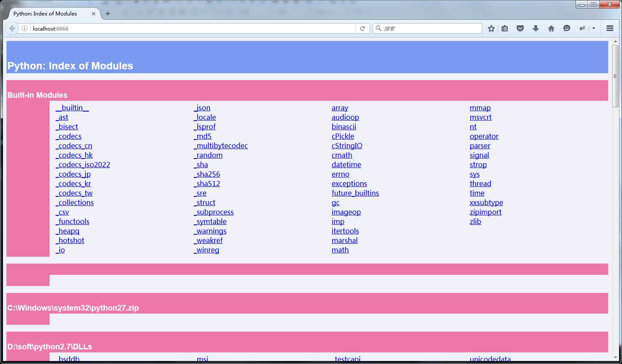Open the _hotshot module link
The image size is (622, 364).
click(x=70, y=240)
